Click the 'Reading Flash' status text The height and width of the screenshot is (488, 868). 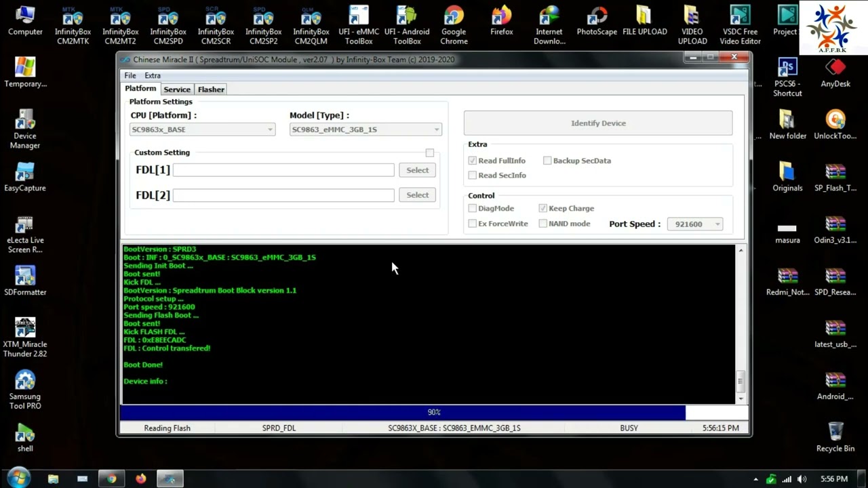167,428
